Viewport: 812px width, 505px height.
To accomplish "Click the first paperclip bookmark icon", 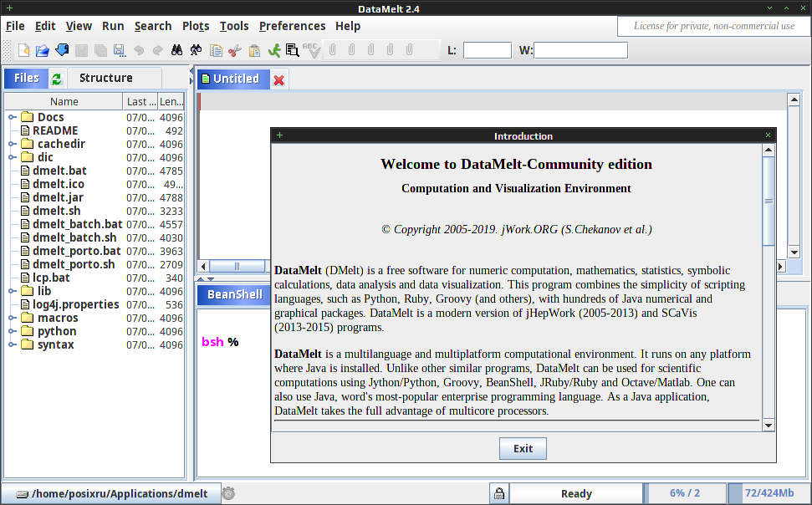I will coord(333,49).
